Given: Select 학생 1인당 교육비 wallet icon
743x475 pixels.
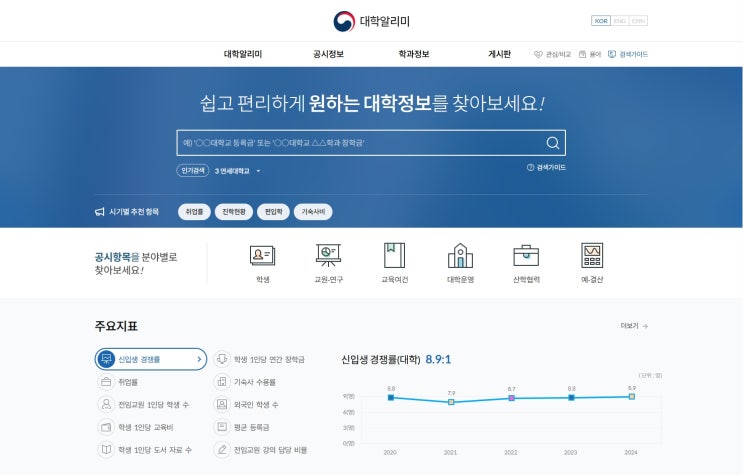Looking at the screenshot, I should [106, 427].
